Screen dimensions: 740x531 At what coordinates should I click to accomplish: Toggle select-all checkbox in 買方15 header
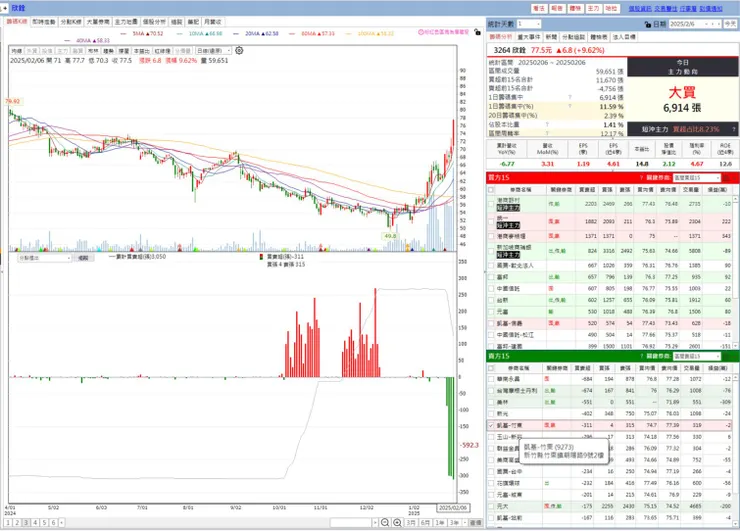tap(491, 190)
